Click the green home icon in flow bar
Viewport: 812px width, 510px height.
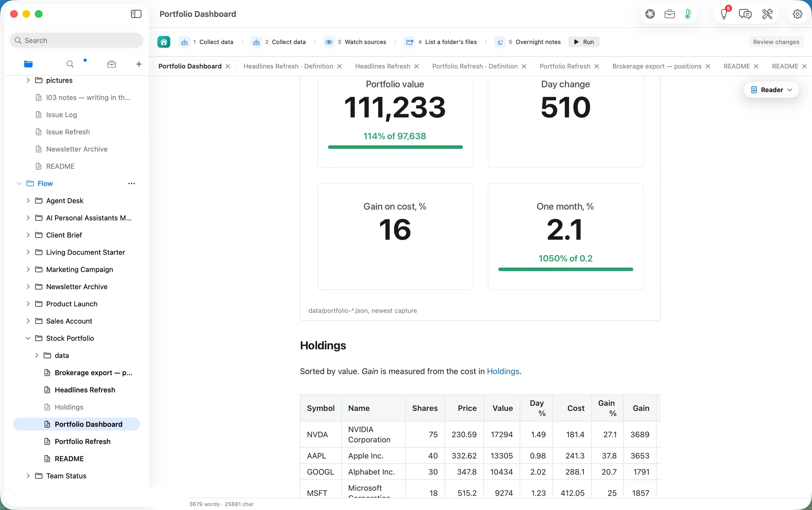pyautogui.click(x=164, y=42)
